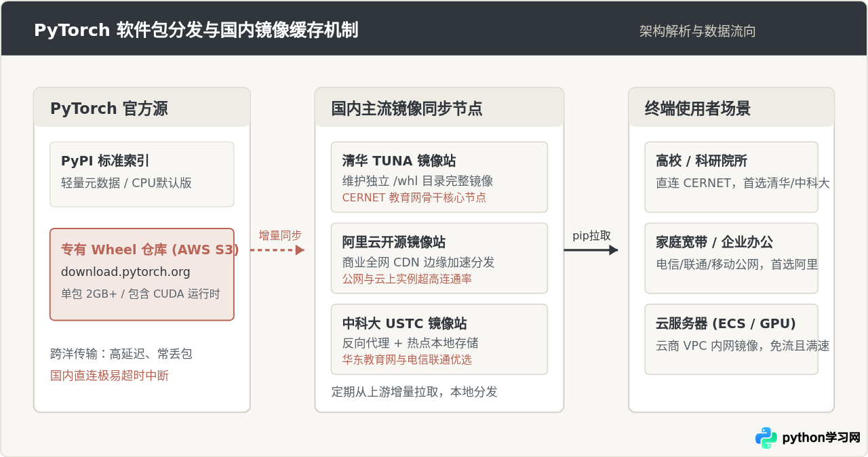Click the text "云商 VPC 内网镜像，免流且满速"

743,346
